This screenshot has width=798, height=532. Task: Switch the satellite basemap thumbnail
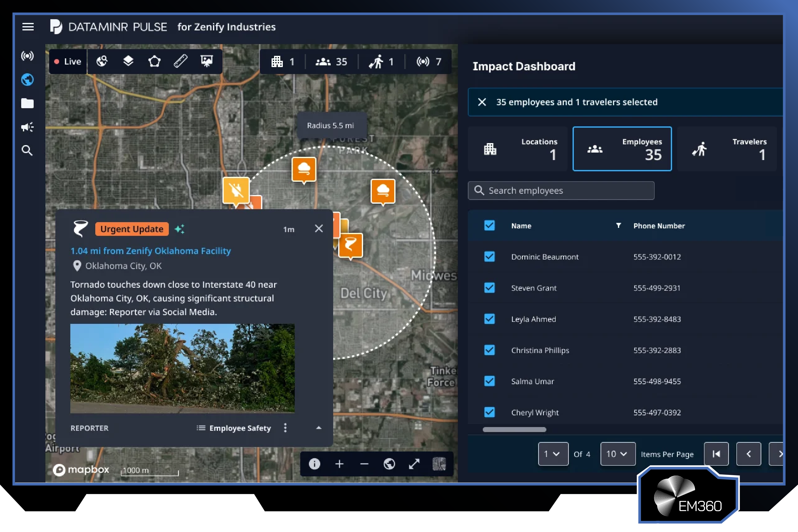(439, 464)
